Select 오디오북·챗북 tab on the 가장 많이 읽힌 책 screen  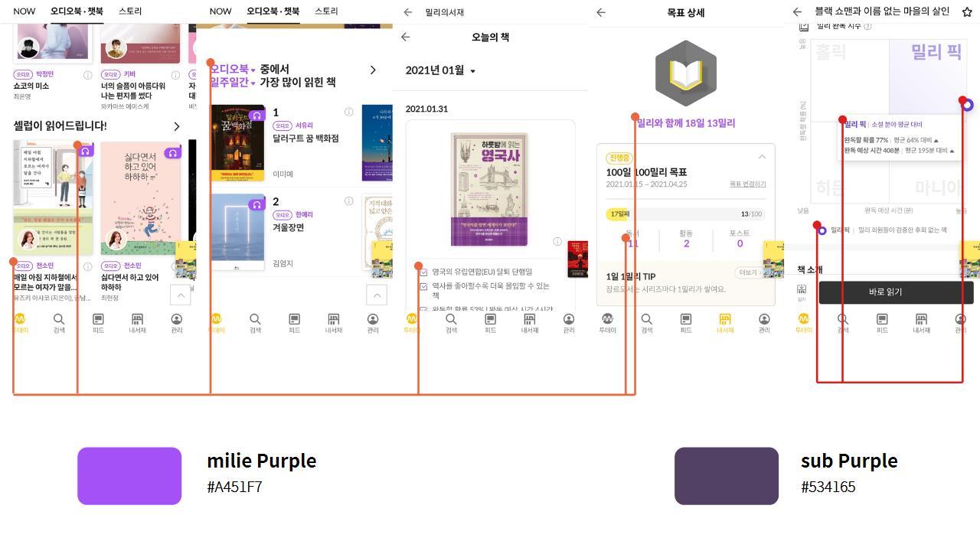click(x=273, y=11)
